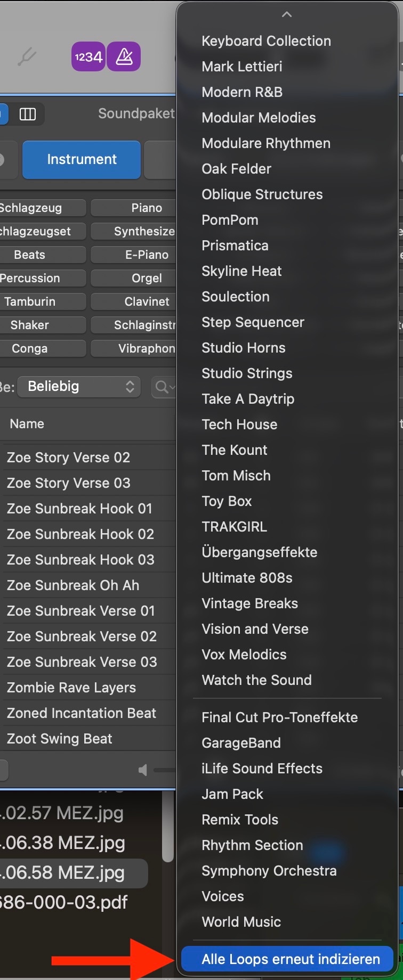Screen dimensions: 403x980
Task: Switch to column view icon
Action: click(28, 114)
